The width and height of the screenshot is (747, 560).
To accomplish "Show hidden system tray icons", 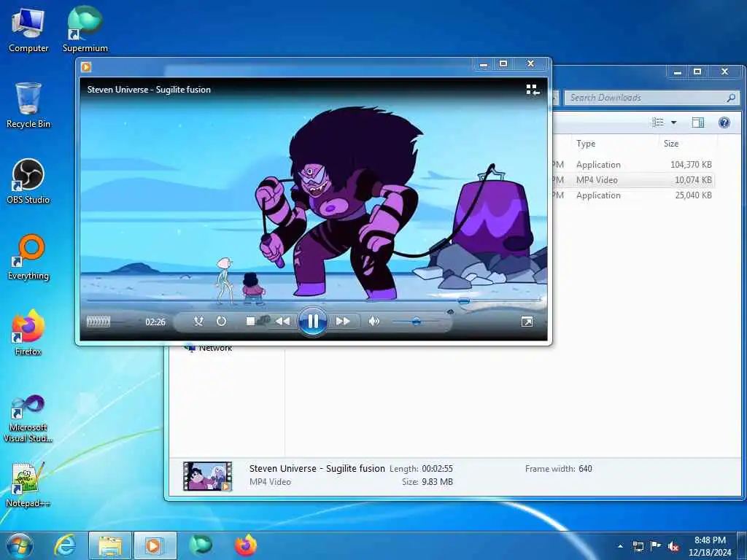I will point(620,546).
